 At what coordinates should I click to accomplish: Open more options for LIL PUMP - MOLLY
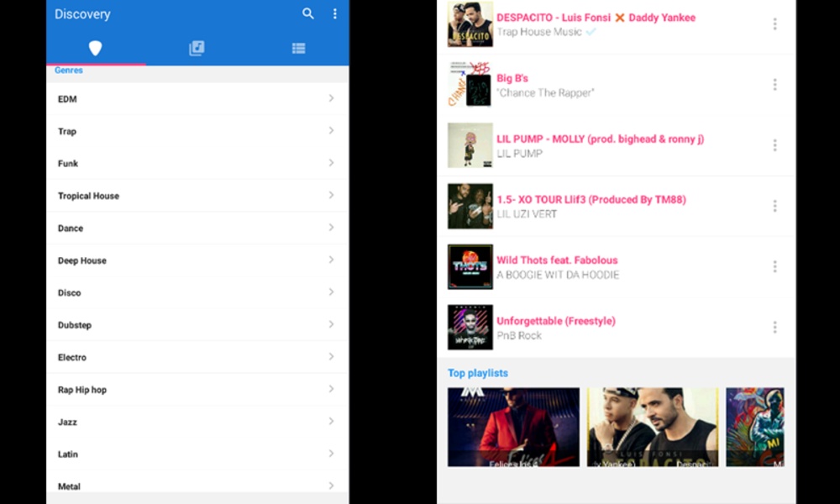tap(774, 145)
